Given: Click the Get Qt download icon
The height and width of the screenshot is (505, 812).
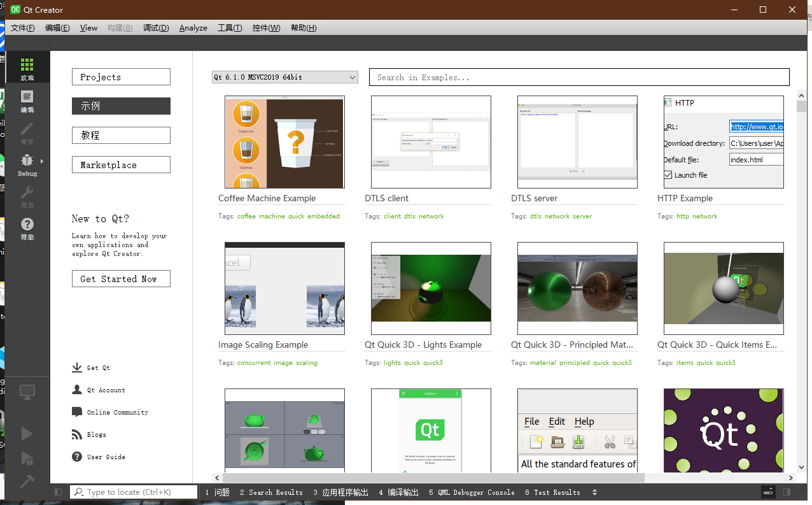Looking at the screenshot, I should [77, 367].
